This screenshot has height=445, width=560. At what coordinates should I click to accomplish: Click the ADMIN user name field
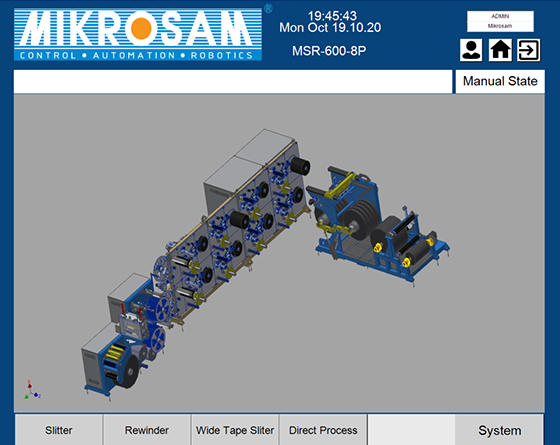500,16
